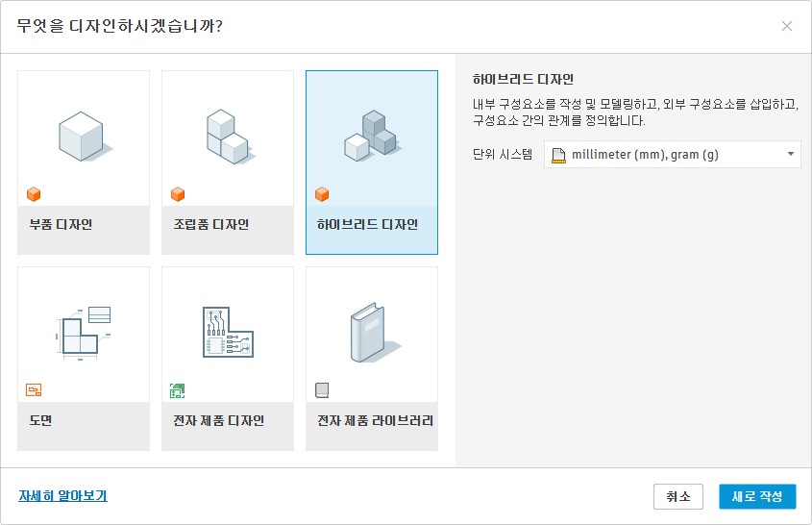This screenshot has height=525, width=812.
Task: Select the 조립품 디자인 label
Action: [211, 225]
